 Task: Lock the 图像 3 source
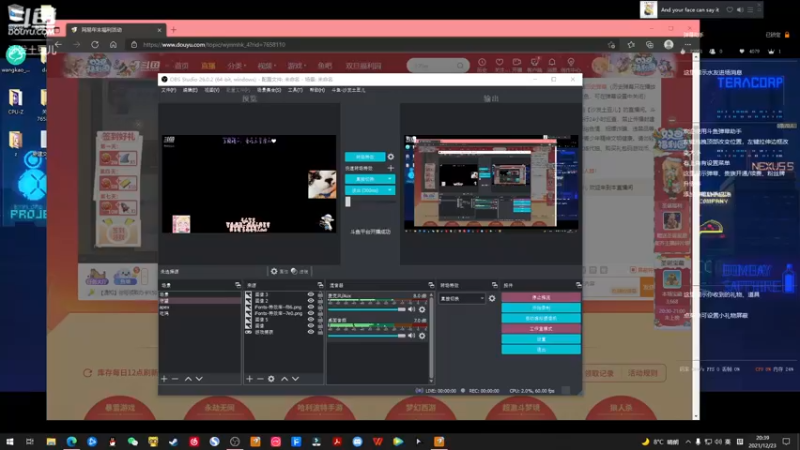320,294
